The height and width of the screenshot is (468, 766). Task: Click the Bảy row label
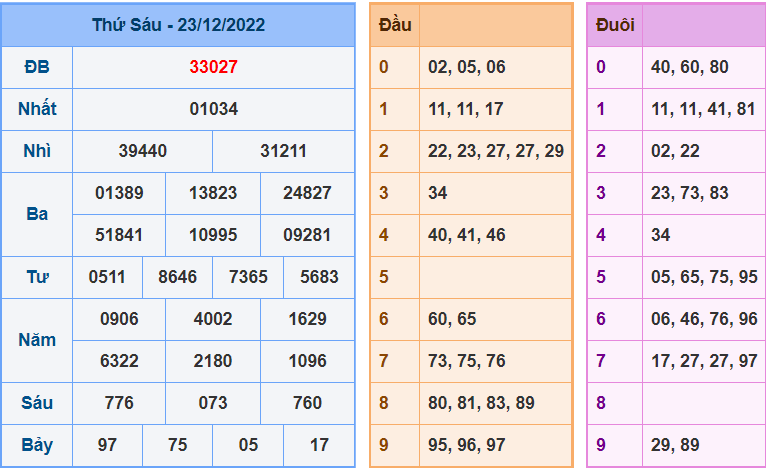pyautogui.click(x=37, y=445)
